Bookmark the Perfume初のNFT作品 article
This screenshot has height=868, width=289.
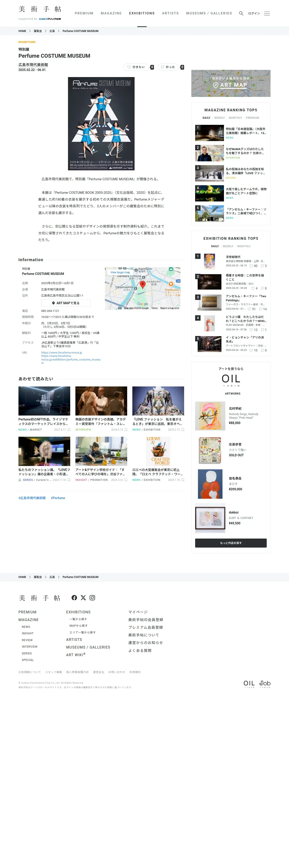point(69,430)
